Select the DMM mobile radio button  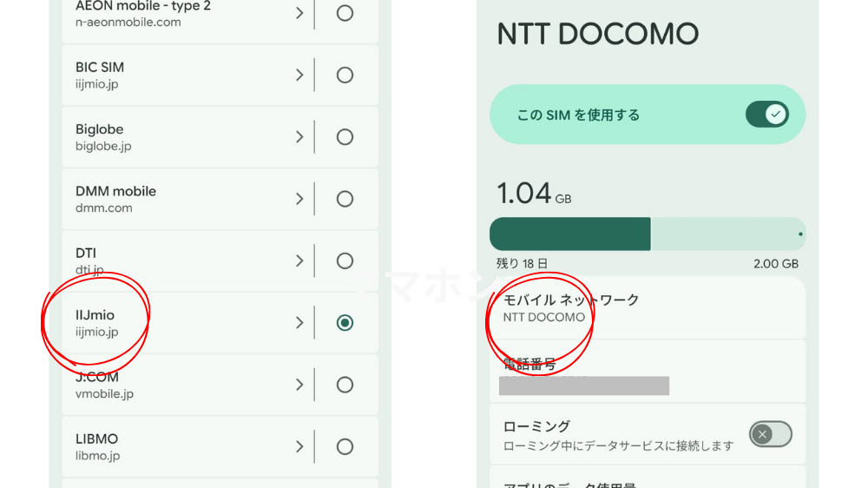[x=345, y=199]
